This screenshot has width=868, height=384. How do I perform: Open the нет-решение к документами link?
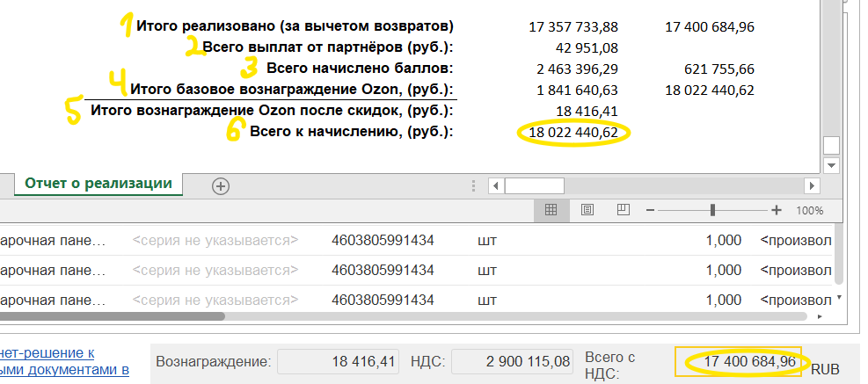coord(64,361)
